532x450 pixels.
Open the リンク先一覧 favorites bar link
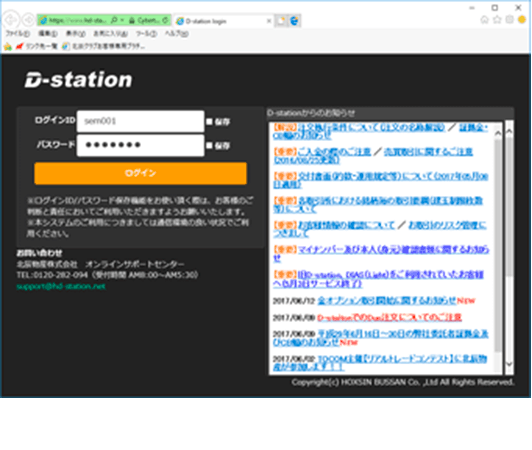point(37,46)
